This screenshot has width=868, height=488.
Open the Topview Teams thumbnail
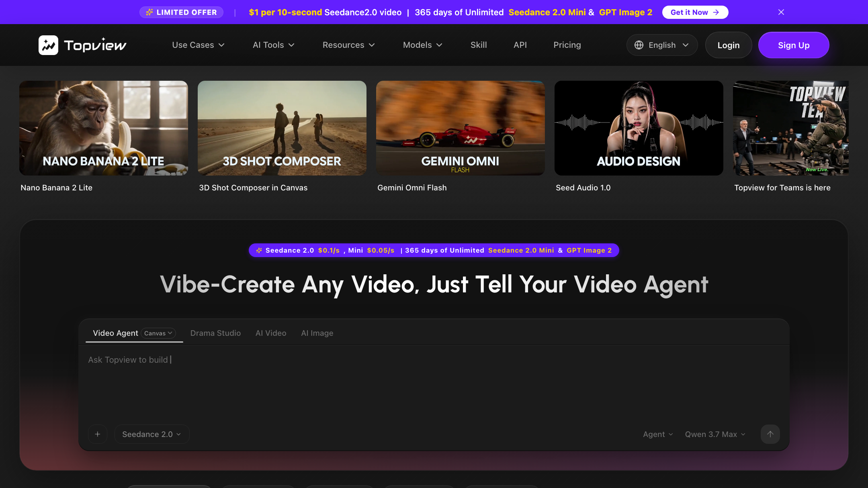[x=791, y=128]
